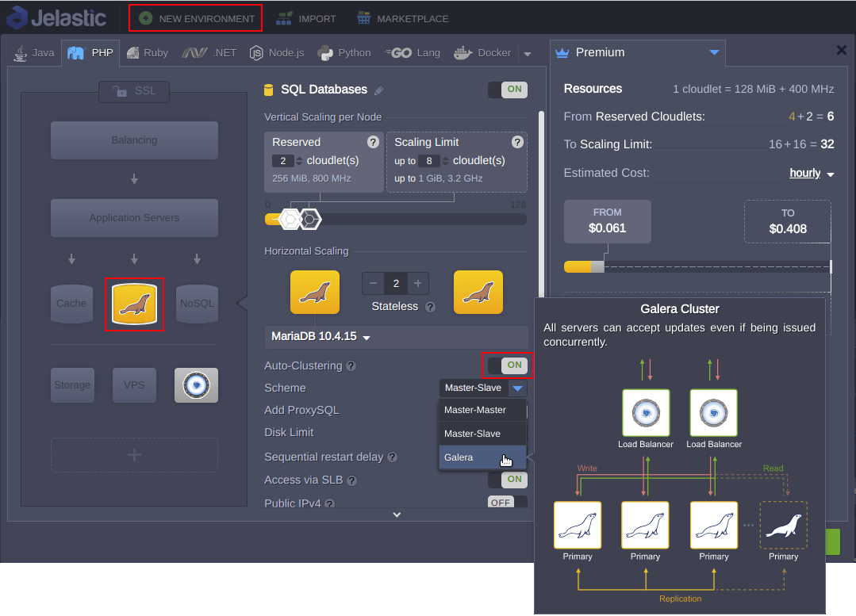Toggle the SQL Databases layer switch
Image resolution: width=856 pixels, height=616 pixels.
click(x=508, y=90)
